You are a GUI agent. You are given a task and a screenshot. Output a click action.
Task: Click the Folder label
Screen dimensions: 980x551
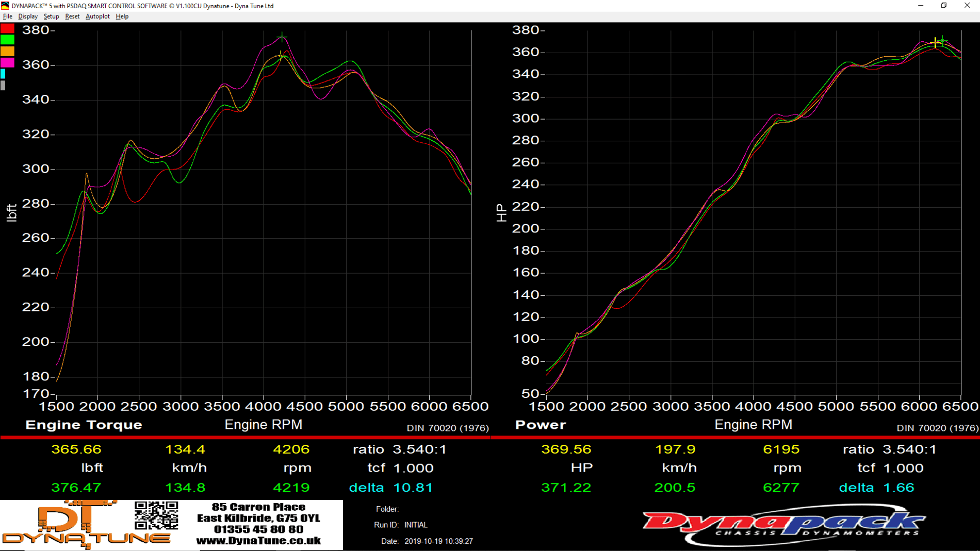point(387,509)
